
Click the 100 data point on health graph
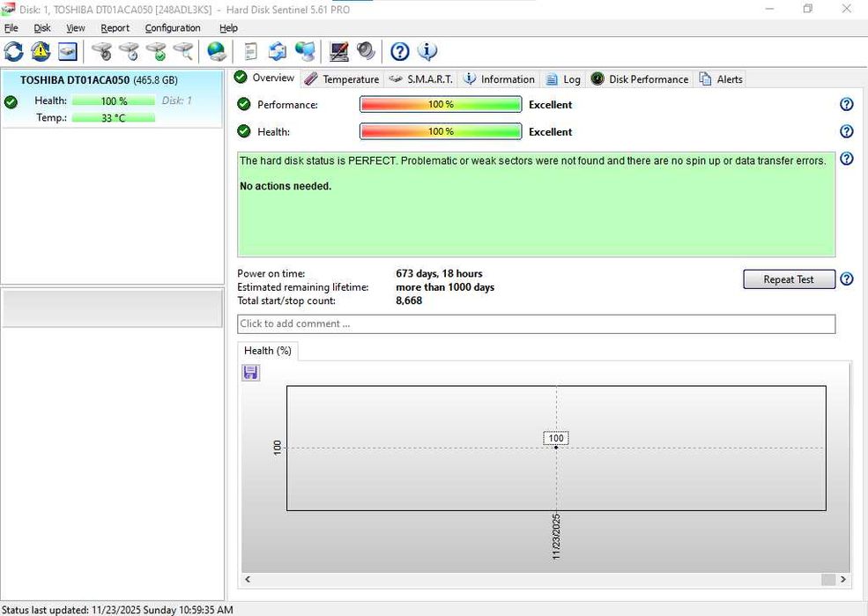(556, 447)
